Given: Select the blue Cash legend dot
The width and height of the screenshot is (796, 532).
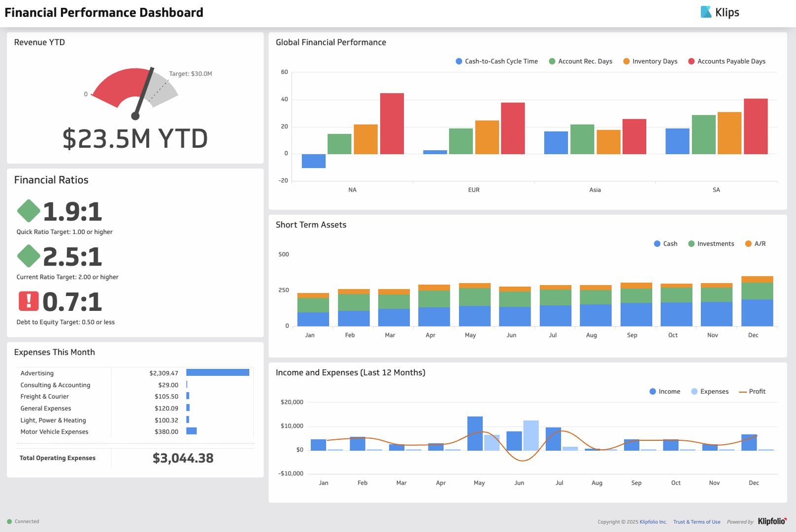Looking at the screenshot, I should click(x=657, y=243).
